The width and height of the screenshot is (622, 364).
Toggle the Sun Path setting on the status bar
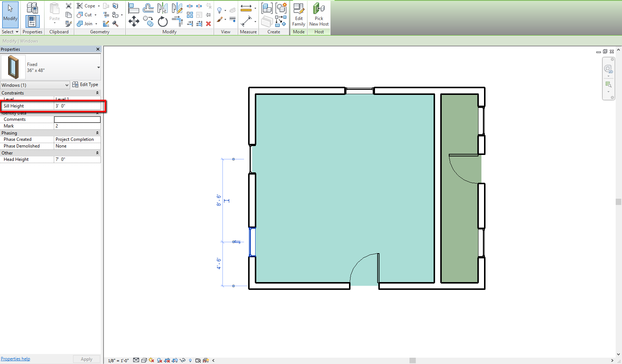point(151,360)
